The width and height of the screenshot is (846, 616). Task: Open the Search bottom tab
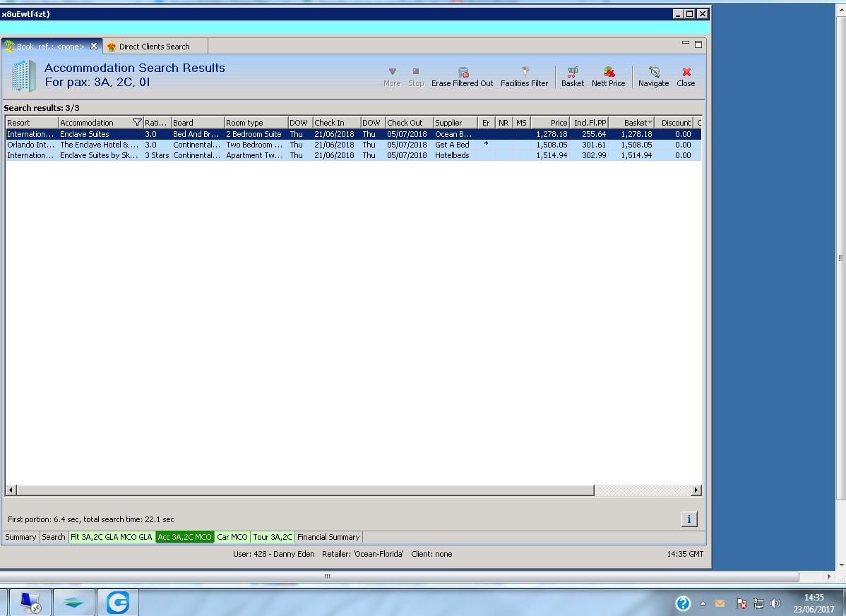pyautogui.click(x=54, y=537)
